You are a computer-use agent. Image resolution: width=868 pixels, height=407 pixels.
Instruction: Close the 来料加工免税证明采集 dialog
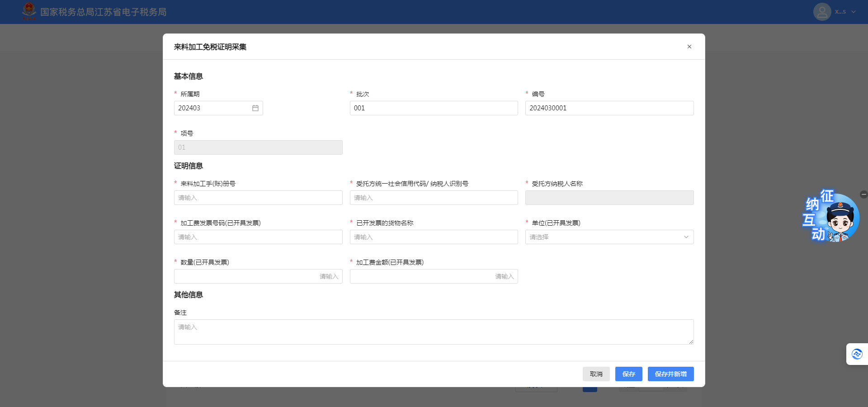(x=689, y=47)
